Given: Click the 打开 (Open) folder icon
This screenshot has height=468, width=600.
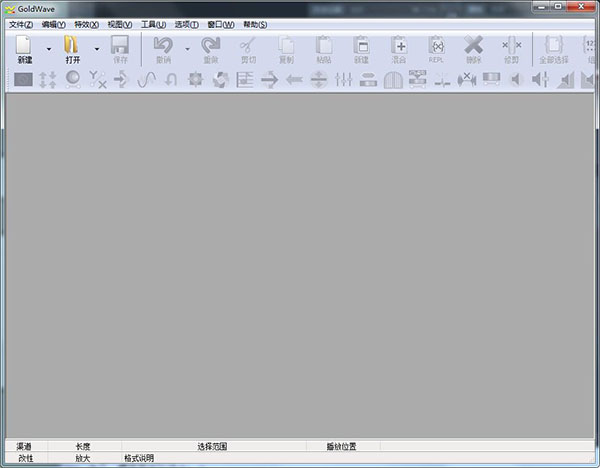Looking at the screenshot, I should pyautogui.click(x=72, y=46).
